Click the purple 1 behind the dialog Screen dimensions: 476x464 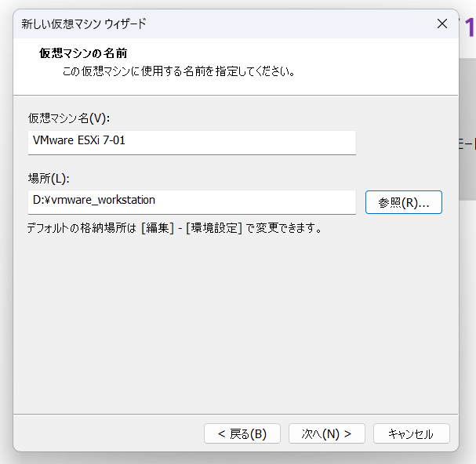[468, 29]
